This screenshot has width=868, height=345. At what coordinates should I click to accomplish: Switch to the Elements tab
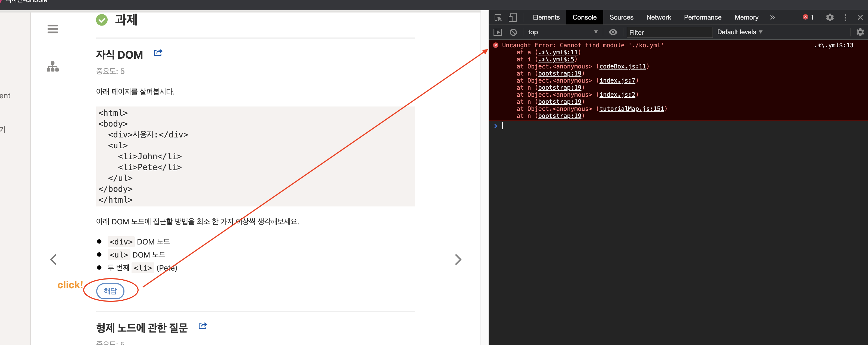pos(546,17)
